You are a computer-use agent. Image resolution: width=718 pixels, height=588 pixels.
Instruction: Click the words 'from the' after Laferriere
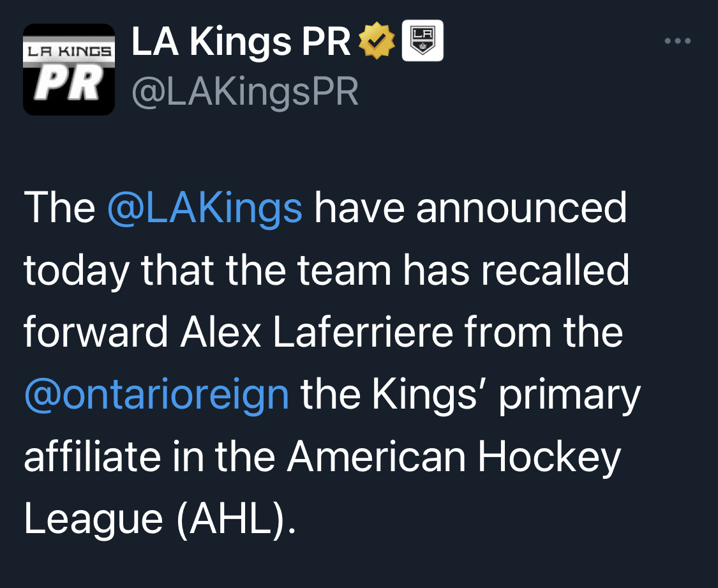pos(544,332)
